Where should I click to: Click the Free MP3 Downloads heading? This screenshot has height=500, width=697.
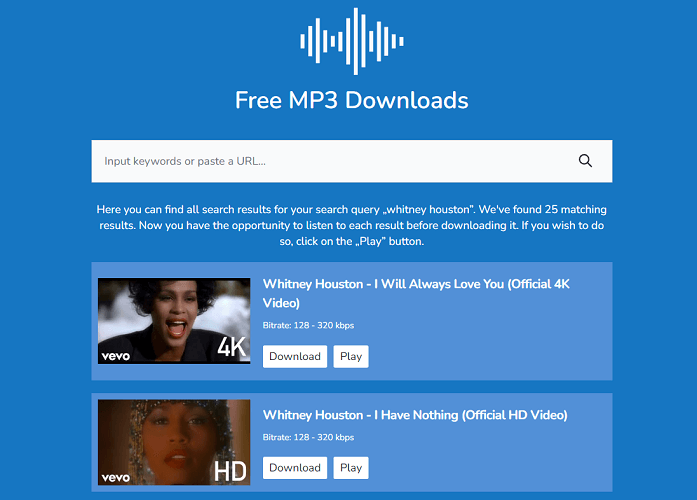tap(352, 100)
